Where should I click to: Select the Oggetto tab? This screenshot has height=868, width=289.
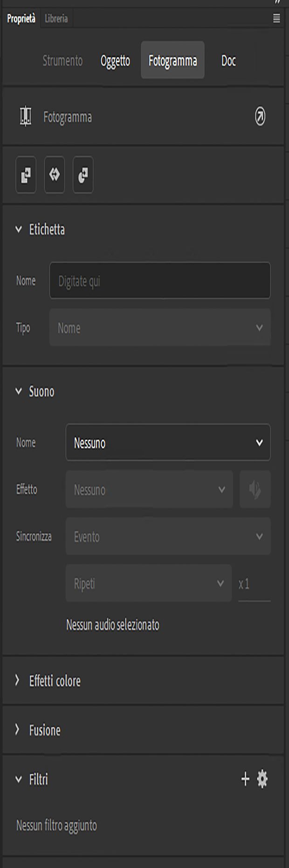(x=115, y=61)
